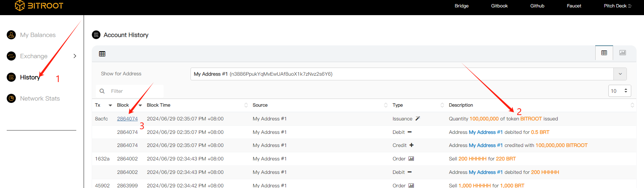Sort by Tx column arrow
This screenshot has width=644, height=188.
tap(110, 105)
